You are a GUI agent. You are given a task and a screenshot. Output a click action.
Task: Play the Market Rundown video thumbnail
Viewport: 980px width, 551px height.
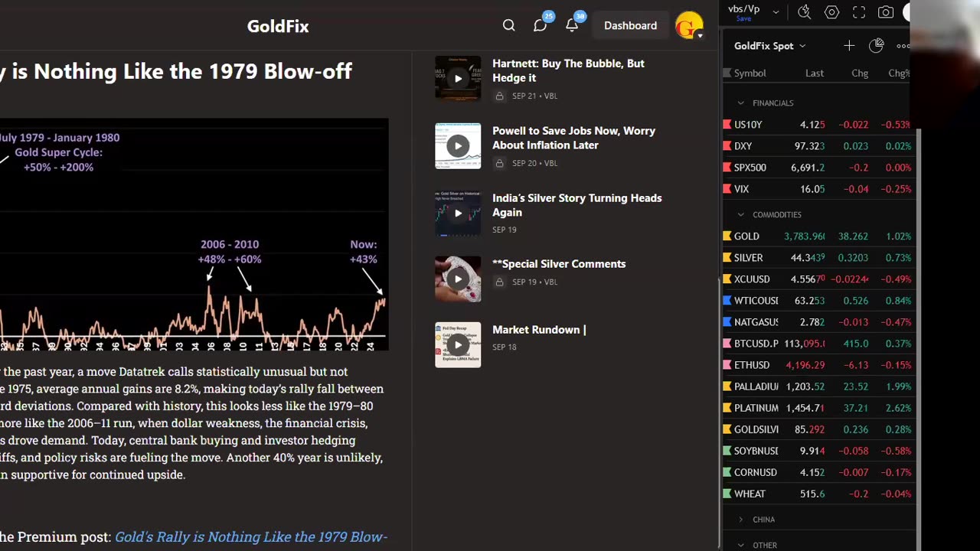458,344
